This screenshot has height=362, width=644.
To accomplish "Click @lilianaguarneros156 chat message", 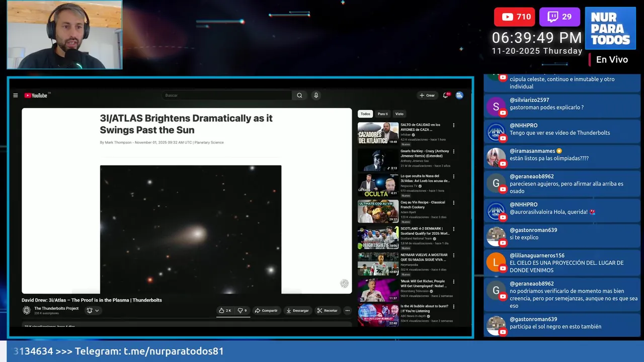I will 562,263.
